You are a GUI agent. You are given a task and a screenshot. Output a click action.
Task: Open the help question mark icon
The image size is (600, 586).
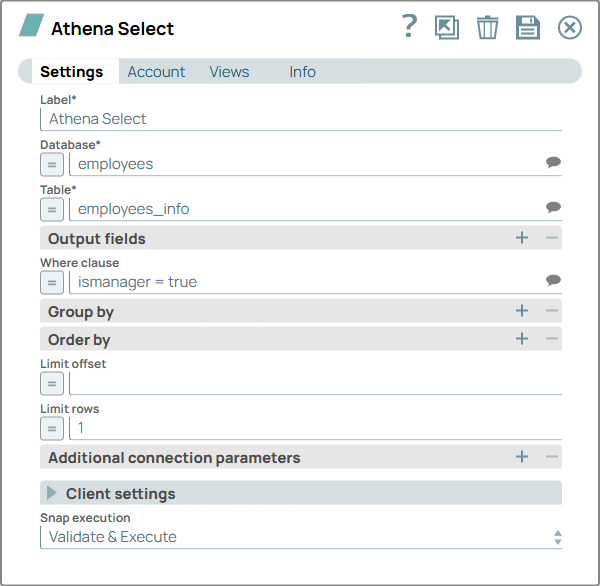click(x=409, y=26)
